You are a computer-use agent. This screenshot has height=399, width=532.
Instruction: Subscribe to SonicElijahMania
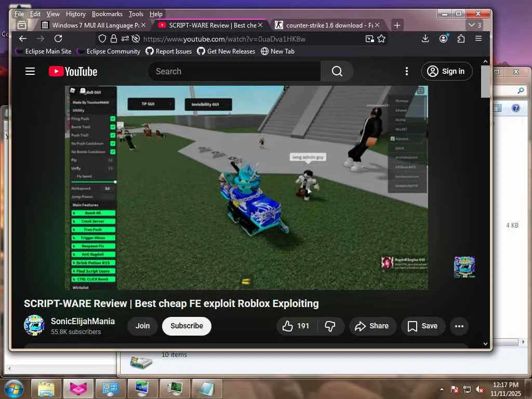pos(187,326)
